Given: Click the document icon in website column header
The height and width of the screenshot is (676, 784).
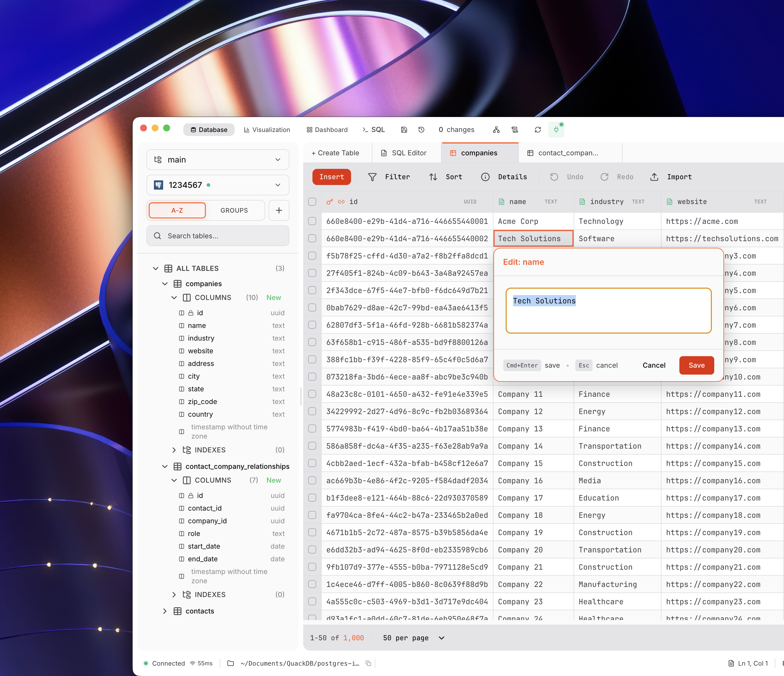Looking at the screenshot, I should click(669, 202).
